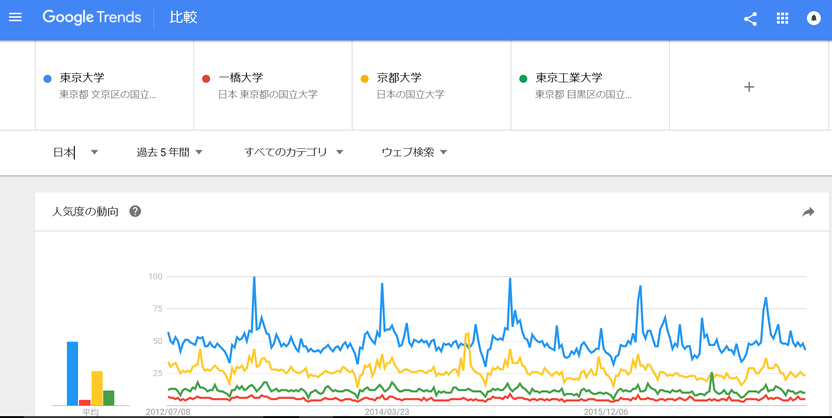Add a comparison term with plus
This screenshot has height=418, width=832.
point(749,87)
